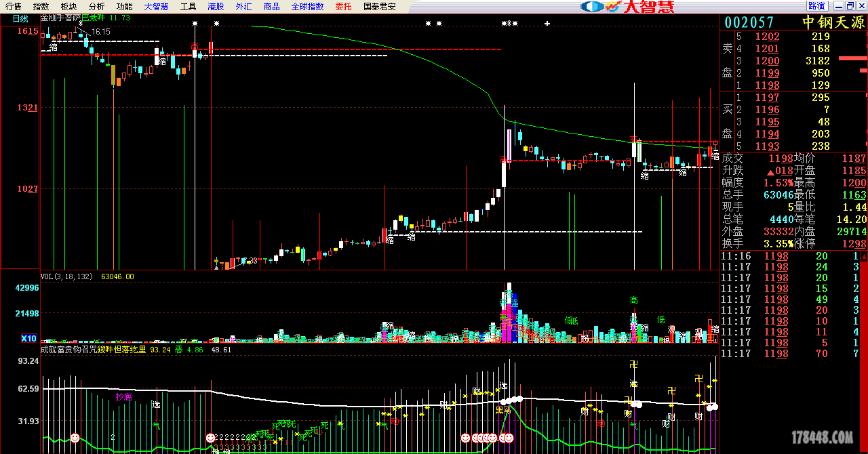The height and width of the screenshot is (454, 868).
Task: Click 均价 value 1187
Action: coord(855,159)
